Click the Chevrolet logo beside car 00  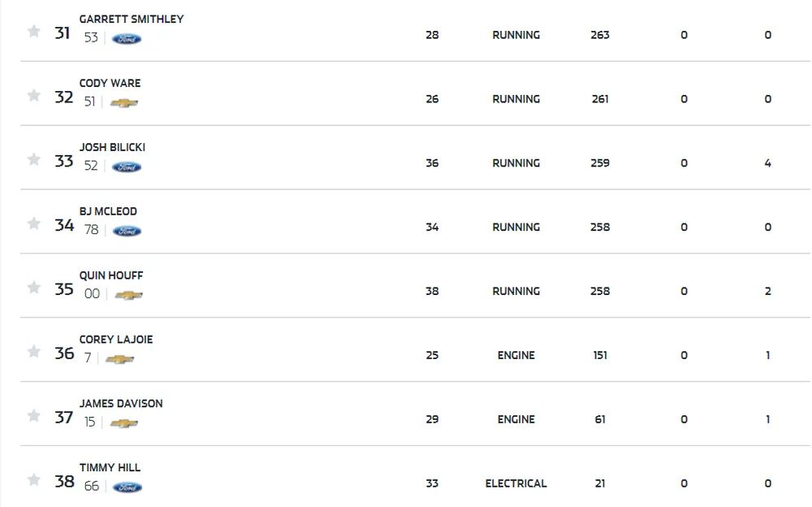click(129, 296)
